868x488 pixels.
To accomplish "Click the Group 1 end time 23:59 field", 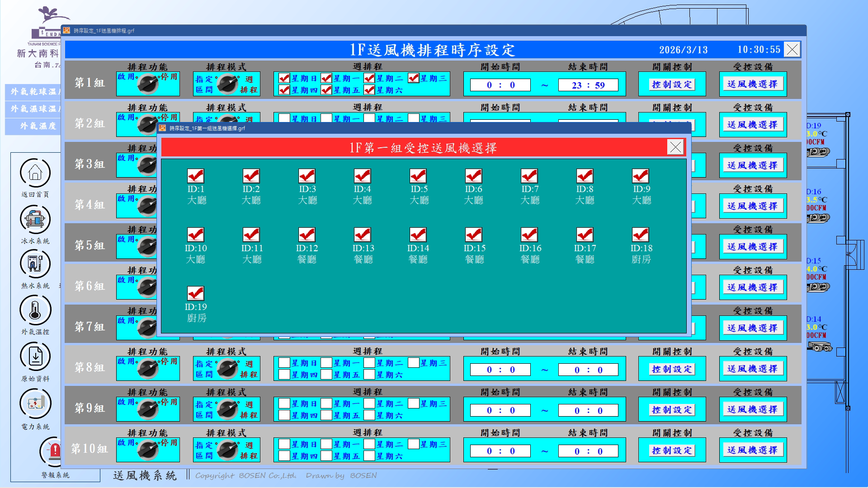I will tap(588, 85).
